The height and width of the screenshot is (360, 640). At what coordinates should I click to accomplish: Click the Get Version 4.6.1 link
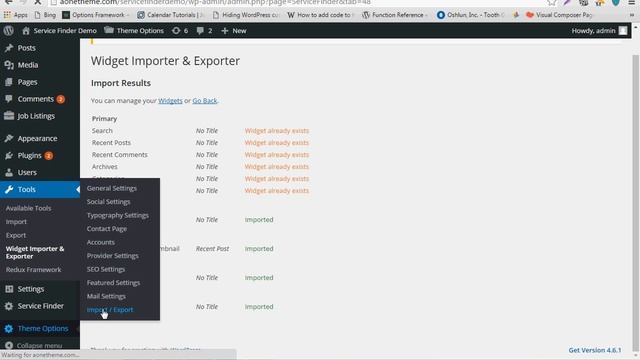595,350
